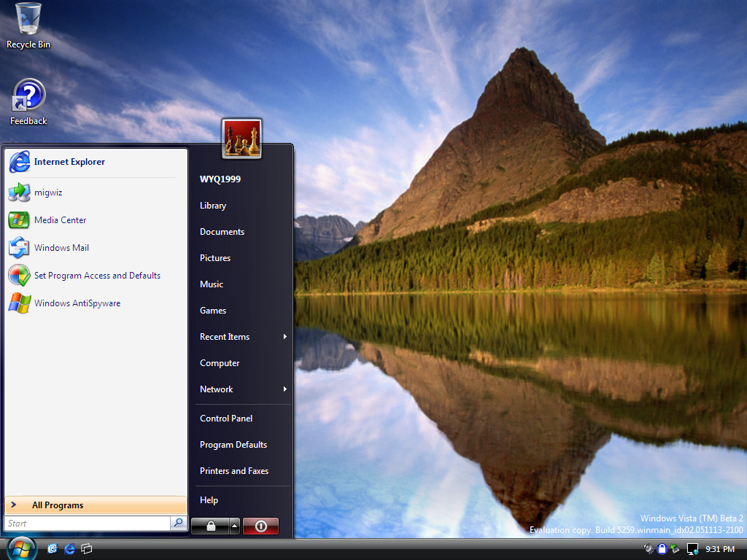Expand All Programs list
Image resolution: width=747 pixels, height=560 pixels.
tap(96, 505)
